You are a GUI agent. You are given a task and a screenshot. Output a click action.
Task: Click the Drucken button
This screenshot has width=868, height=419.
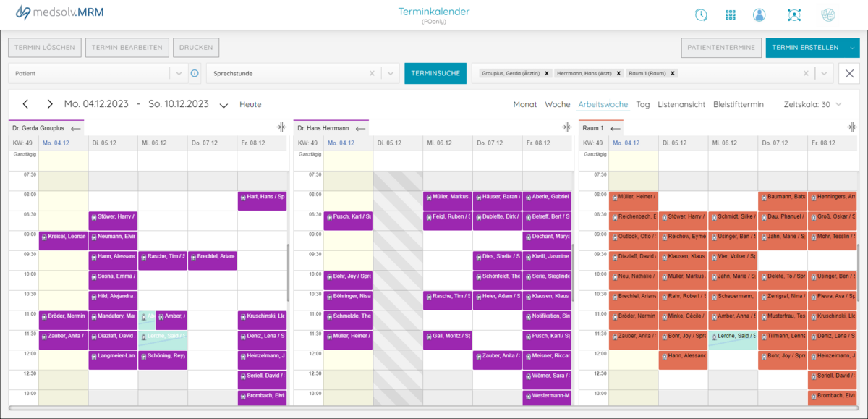coord(196,48)
